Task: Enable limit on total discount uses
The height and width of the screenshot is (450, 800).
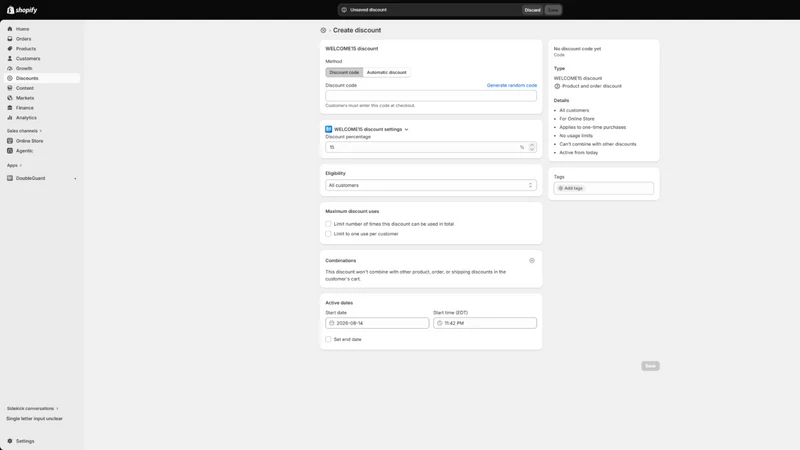Action: tap(328, 224)
